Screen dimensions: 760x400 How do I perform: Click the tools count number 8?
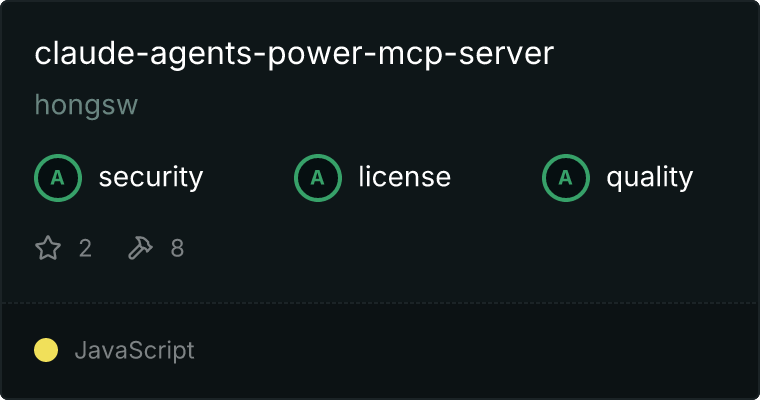[x=177, y=248]
